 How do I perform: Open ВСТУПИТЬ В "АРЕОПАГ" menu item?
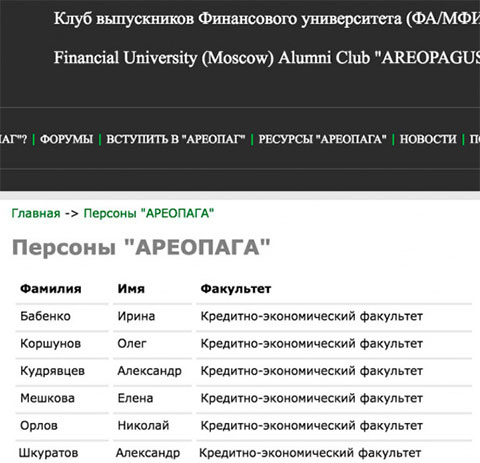click(x=176, y=139)
